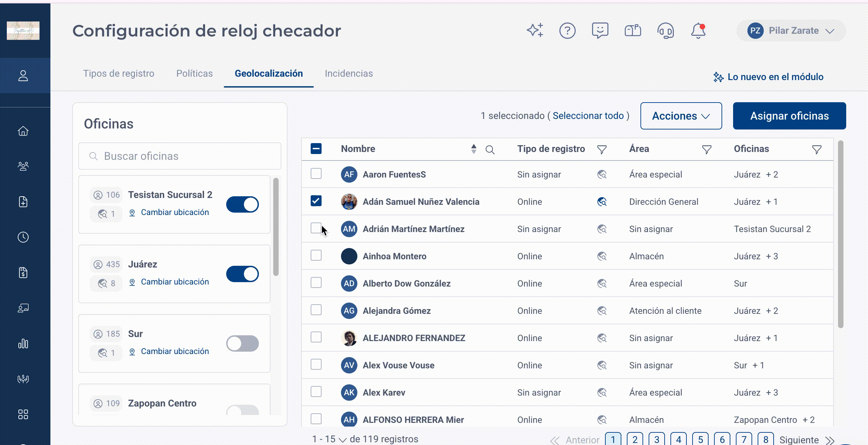Expand the Pilar Zarate user menu

click(791, 31)
